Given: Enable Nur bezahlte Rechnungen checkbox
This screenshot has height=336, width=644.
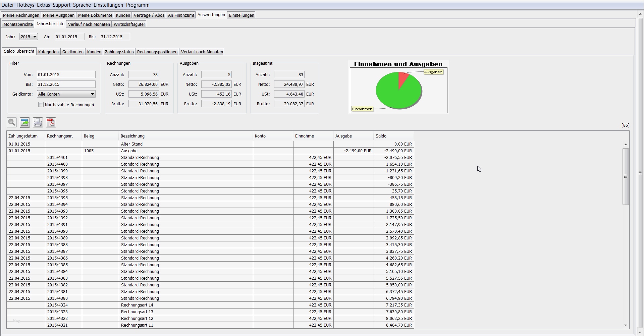Looking at the screenshot, I should coord(41,105).
